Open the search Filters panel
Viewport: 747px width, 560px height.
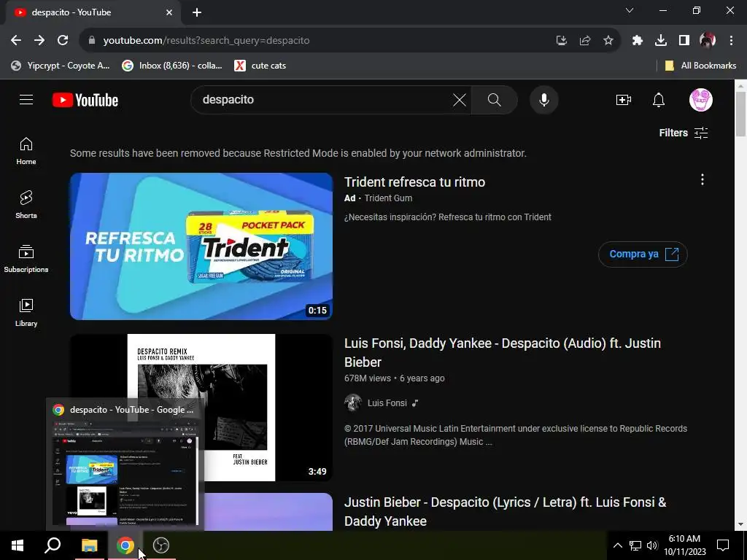click(683, 133)
